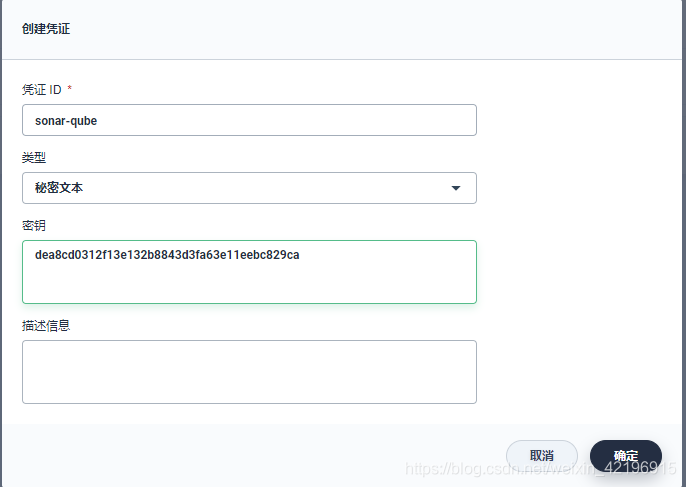The height and width of the screenshot is (487, 686).
Task: Click the 描述信息 text area
Action: coord(249,372)
